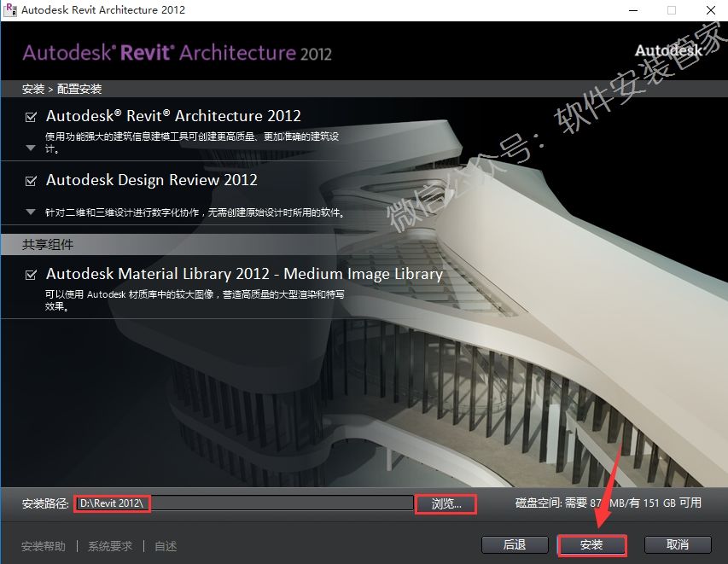
Task: Click the Revit icon in the title bar
Action: point(10,10)
